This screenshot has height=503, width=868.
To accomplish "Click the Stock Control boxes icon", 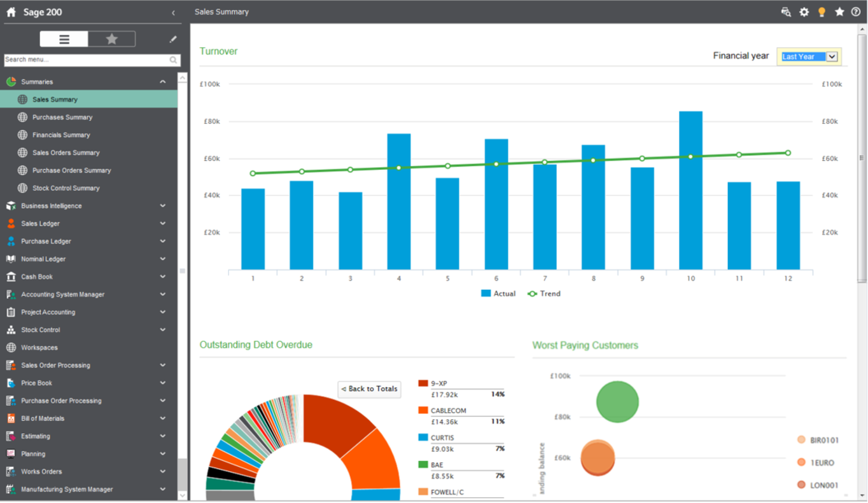I will point(11,330).
